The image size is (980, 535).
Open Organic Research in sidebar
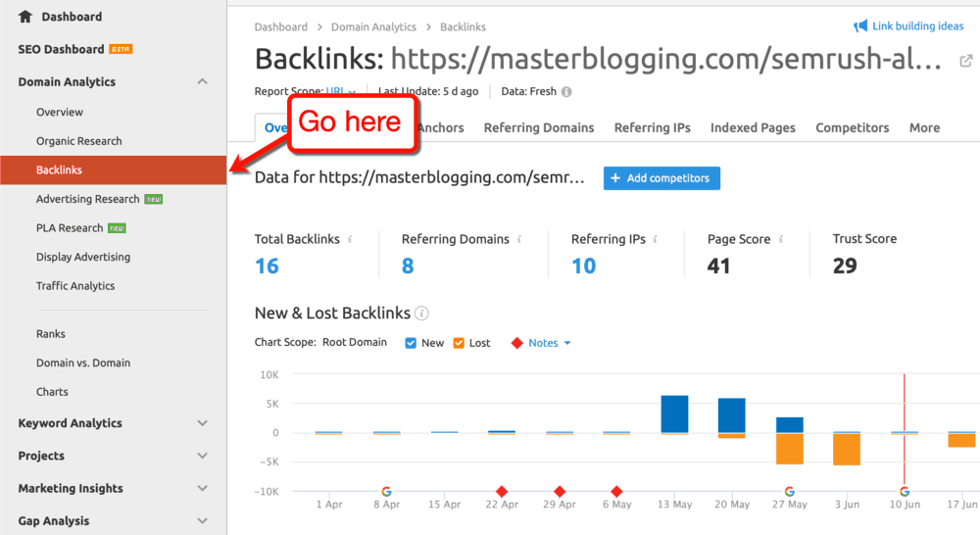(78, 141)
